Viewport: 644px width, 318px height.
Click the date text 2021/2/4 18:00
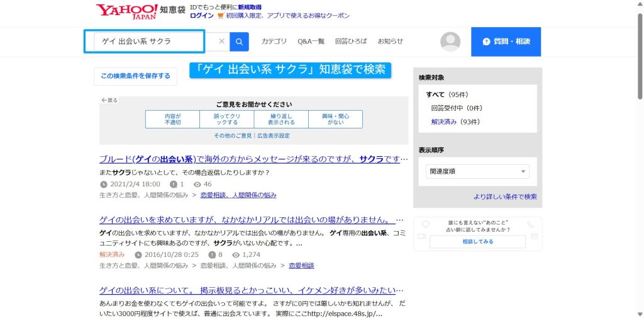135,185
